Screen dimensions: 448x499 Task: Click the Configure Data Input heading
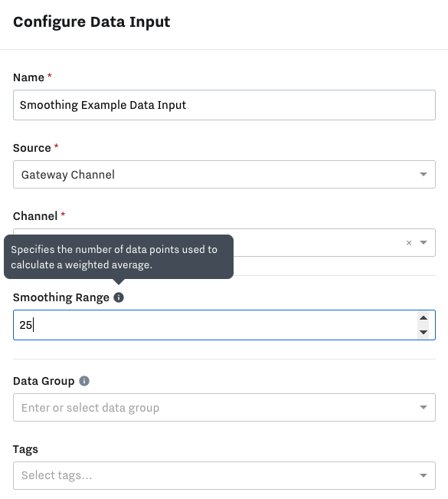point(92,22)
